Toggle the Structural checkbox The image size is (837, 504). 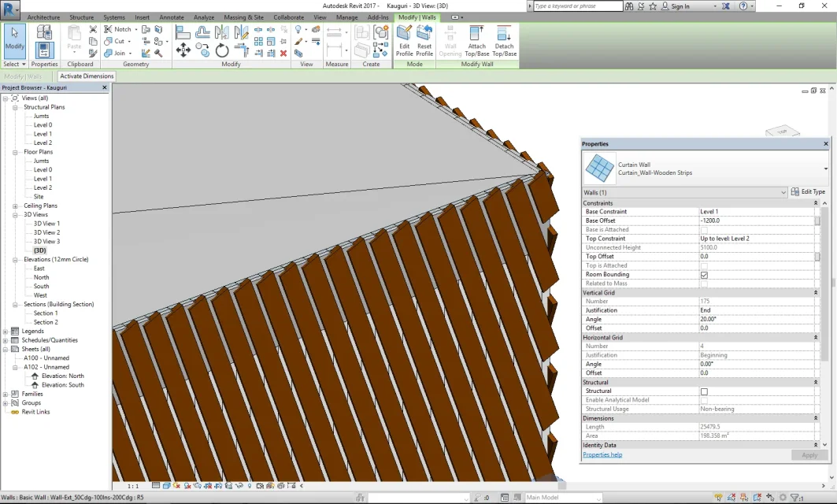(x=704, y=391)
